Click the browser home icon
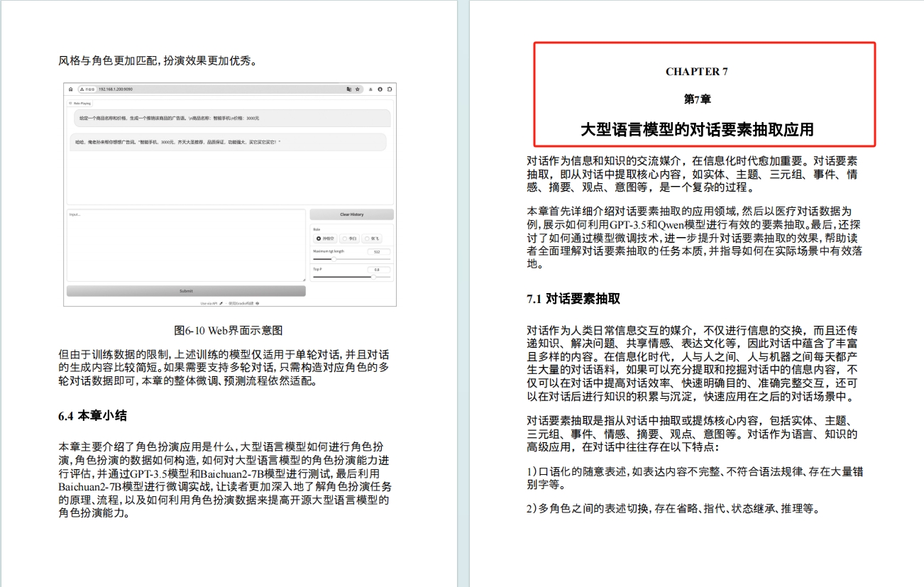The width and height of the screenshot is (924, 587). point(70,90)
